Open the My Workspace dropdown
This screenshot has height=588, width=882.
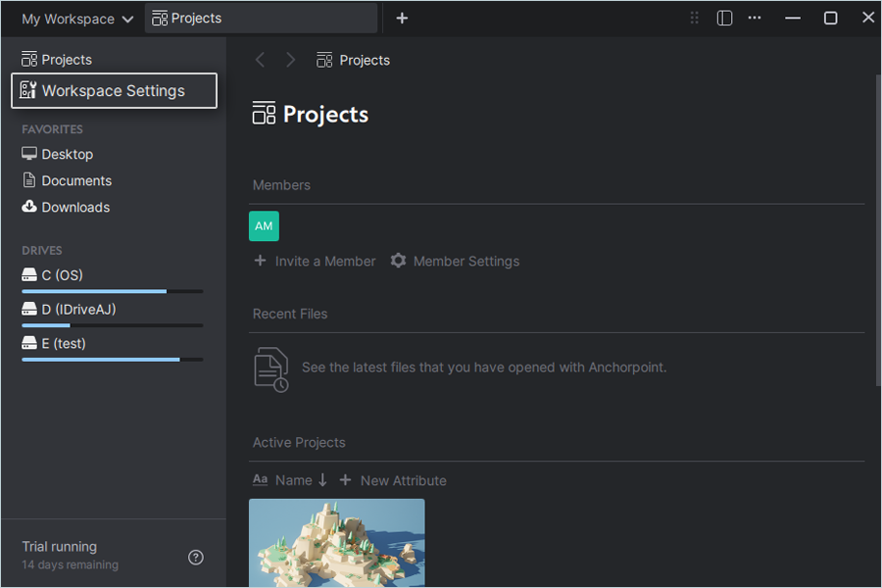77,20
